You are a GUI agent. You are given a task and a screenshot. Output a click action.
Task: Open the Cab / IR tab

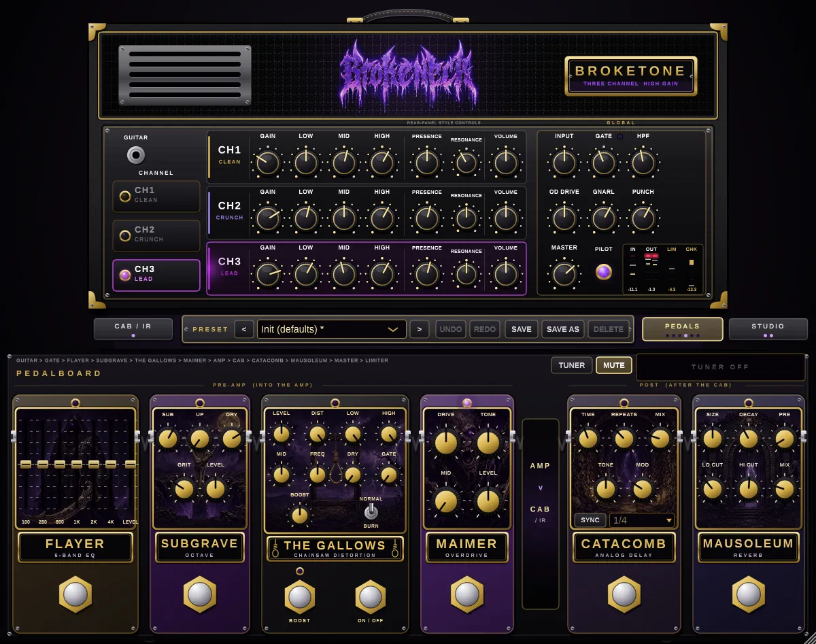(133, 328)
